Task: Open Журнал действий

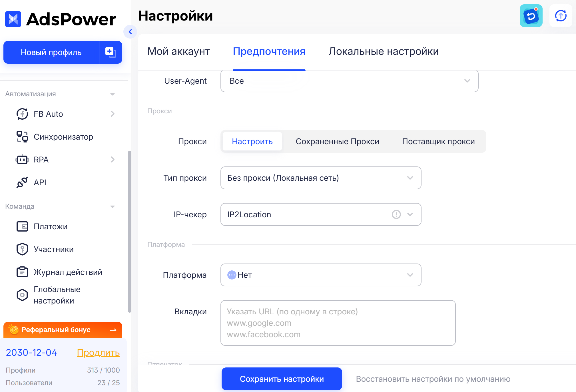Action: point(68,272)
